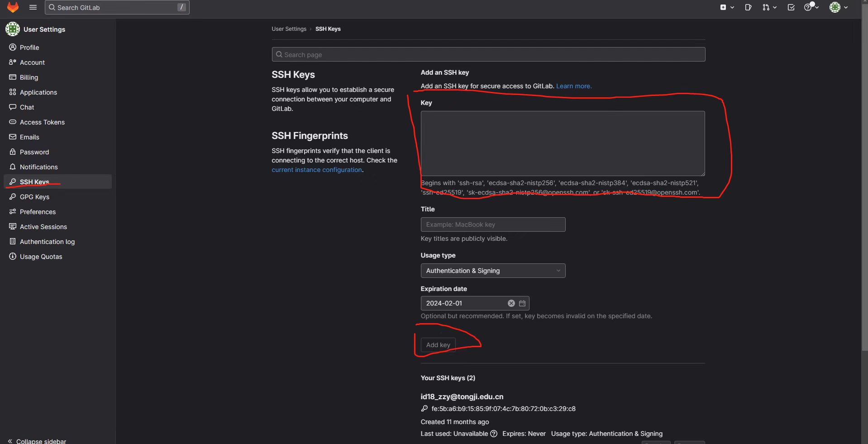
Task: Click inside the Key text area
Action: (563, 143)
